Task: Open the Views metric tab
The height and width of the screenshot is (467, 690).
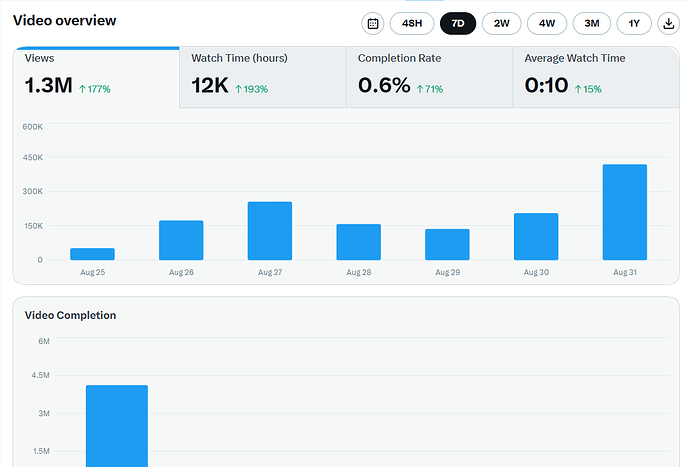Action: point(96,77)
